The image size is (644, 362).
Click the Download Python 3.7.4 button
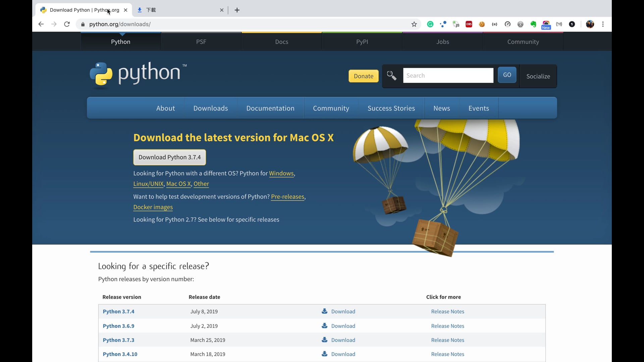point(169,157)
